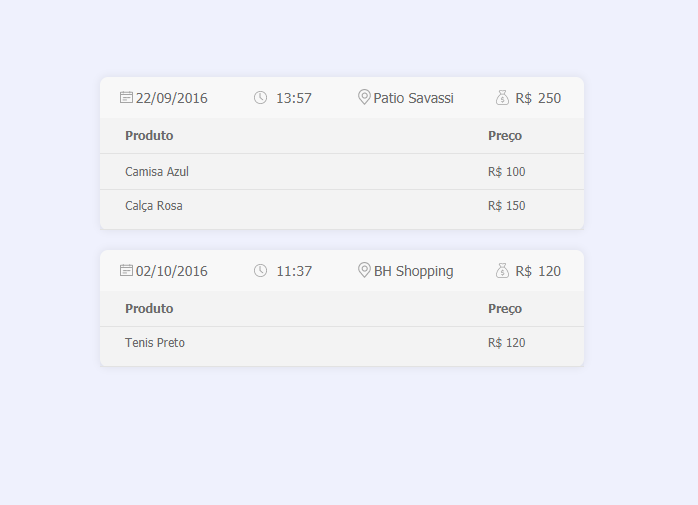The image size is (698, 505).
Task: Click the Preço column header in first card
Action: (x=505, y=136)
